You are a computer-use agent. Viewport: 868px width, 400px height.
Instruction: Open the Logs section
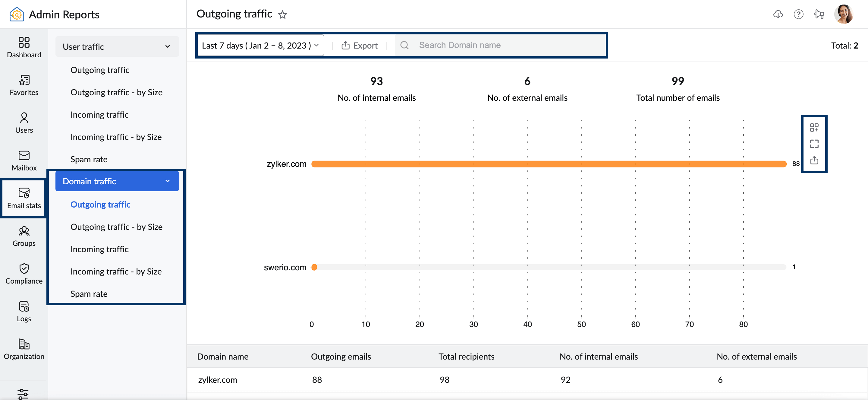pyautogui.click(x=24, y=312)
